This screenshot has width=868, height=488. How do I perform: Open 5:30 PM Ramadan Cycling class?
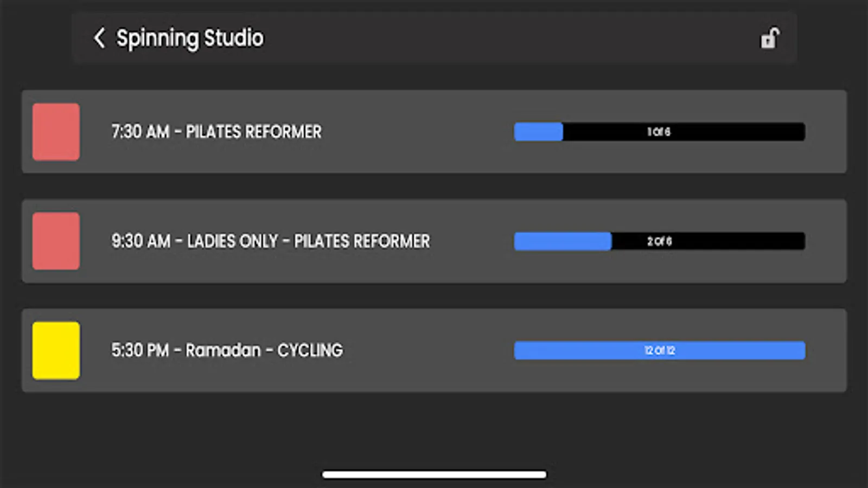point(227,350)
